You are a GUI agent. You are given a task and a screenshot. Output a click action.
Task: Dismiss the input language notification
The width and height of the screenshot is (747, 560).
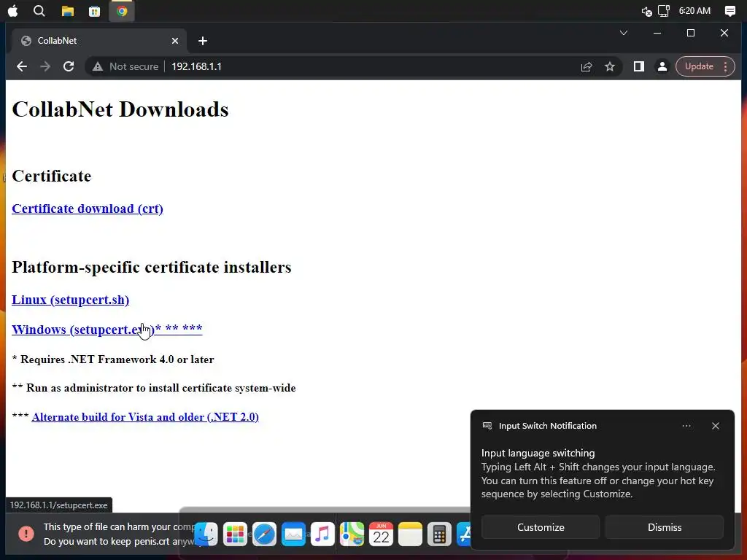click(665, 527)
